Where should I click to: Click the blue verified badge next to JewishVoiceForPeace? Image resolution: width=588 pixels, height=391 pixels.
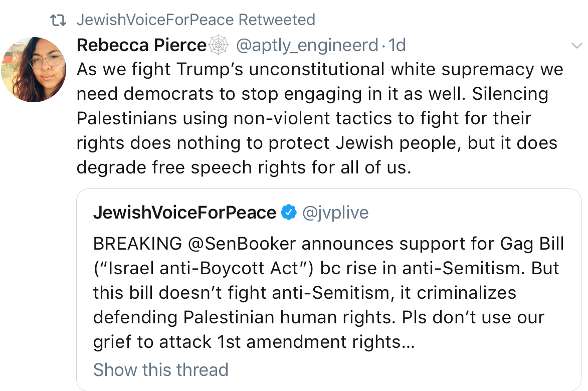[x=289, y=212]
